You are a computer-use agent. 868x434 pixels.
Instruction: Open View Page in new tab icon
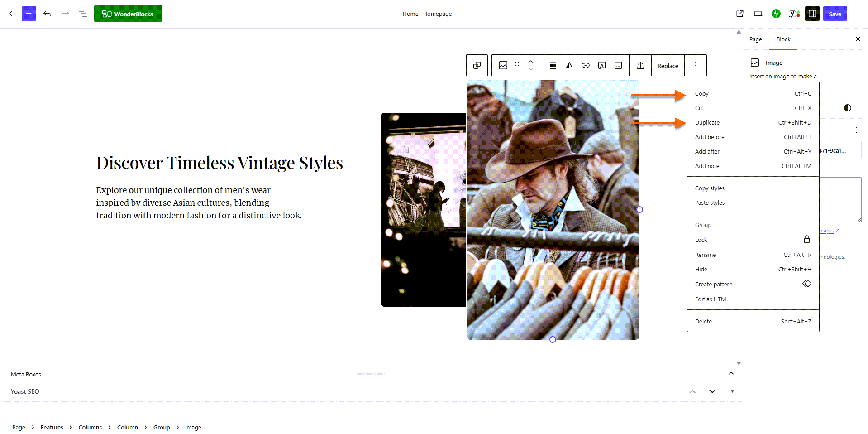pyautogui.click(x=740, y=14)
